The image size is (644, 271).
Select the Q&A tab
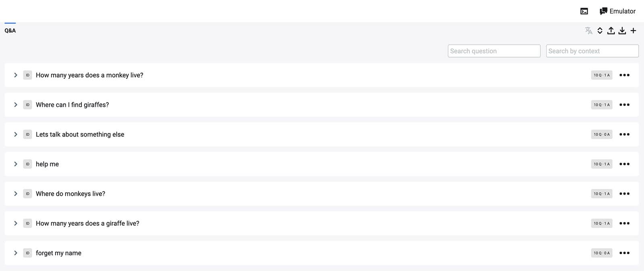(x=10, y=31)
